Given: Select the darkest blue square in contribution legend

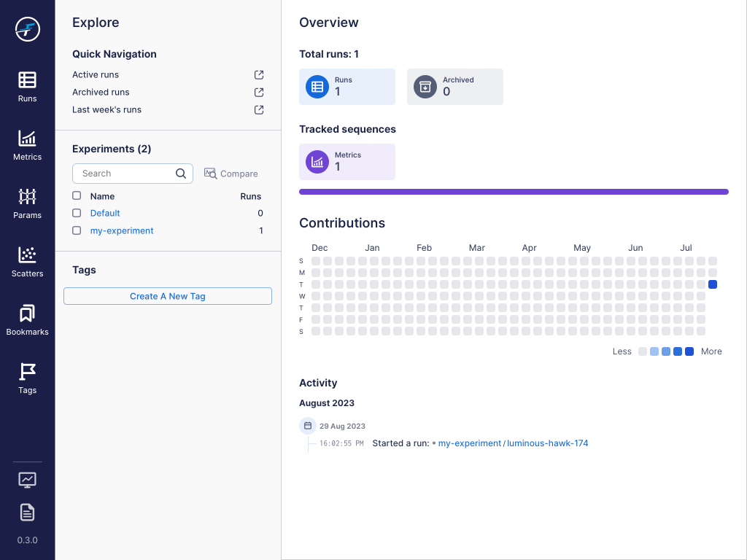Looking at the screenshot, I should [689, 351].
